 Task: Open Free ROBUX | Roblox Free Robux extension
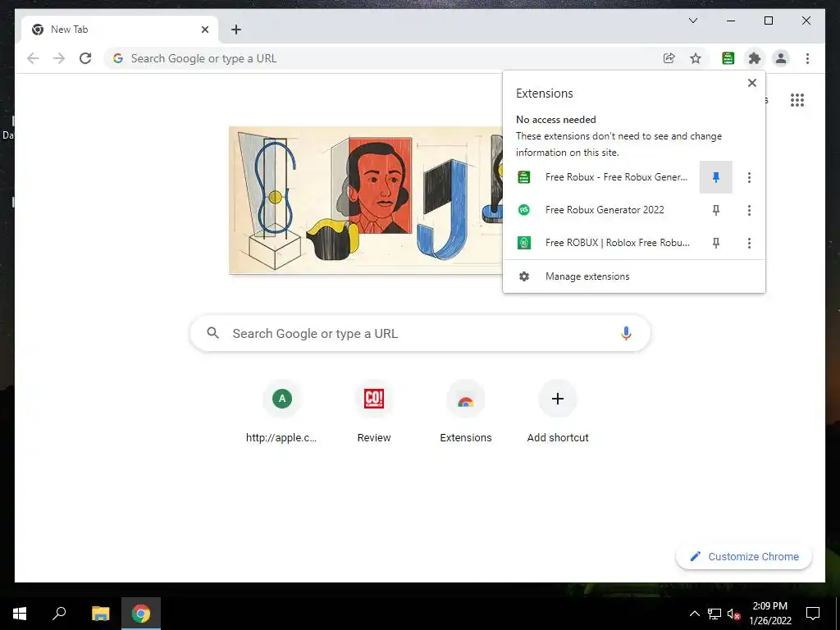click(x=601, y=243)
